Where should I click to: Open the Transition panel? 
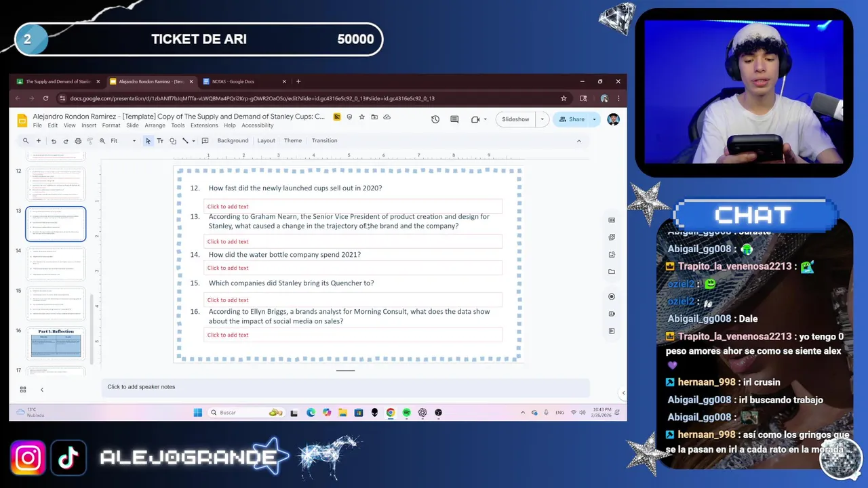click(x=324, y=141)
